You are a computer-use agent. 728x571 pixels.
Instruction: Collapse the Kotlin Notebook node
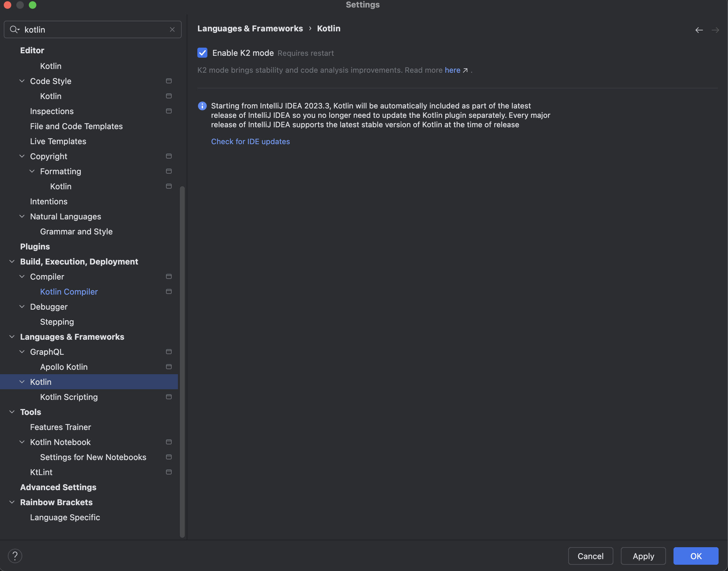(22, 442)
